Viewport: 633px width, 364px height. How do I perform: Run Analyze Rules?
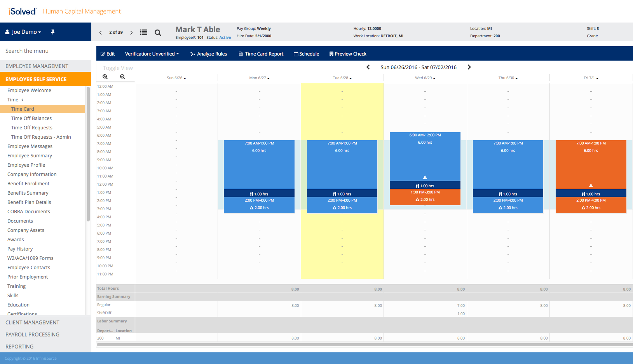point(209,54)
